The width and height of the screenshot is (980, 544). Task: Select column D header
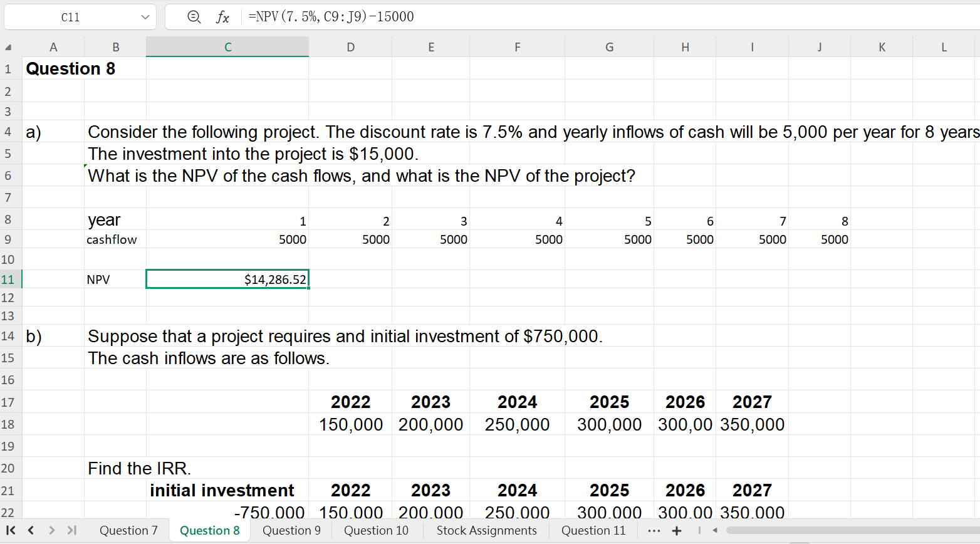[x=350, y=47]
